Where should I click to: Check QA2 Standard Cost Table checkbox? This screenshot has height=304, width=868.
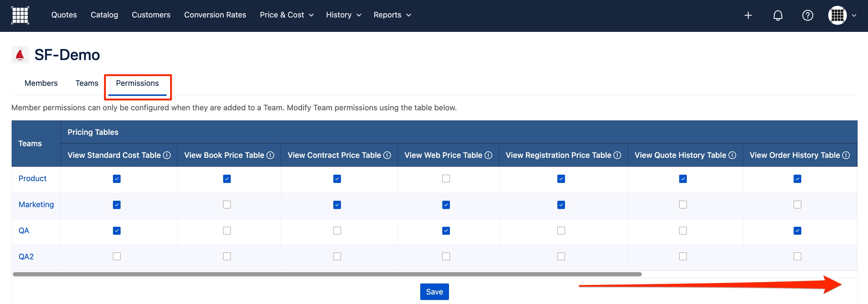tap(117, 256)
